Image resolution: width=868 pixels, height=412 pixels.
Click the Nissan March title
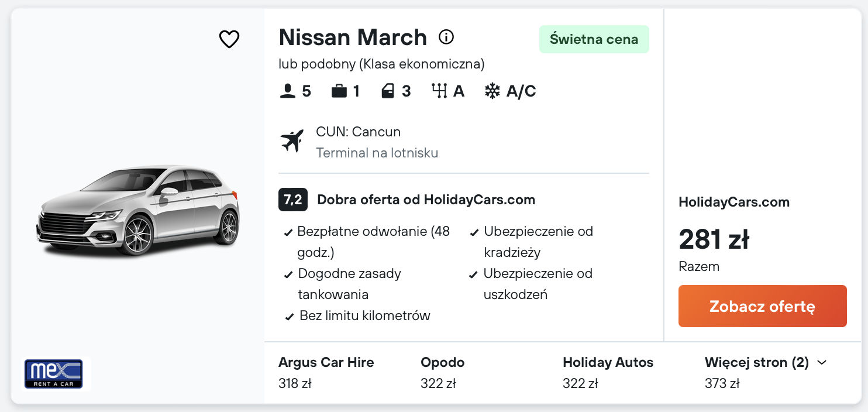coord(353,37)
